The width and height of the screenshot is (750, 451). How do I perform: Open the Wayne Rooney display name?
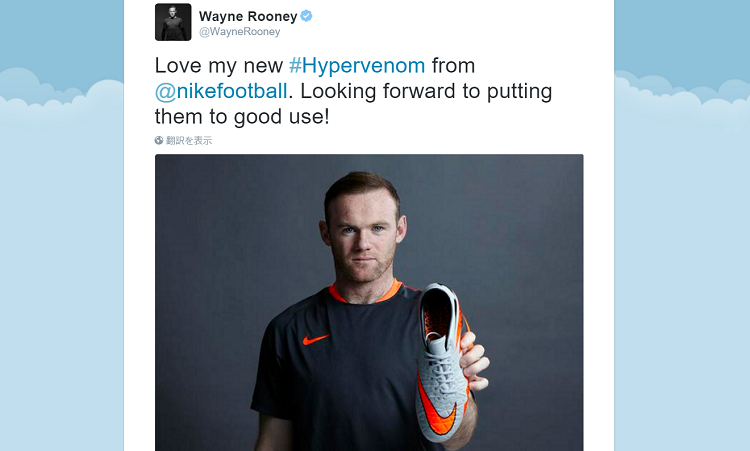pos(248,16)
